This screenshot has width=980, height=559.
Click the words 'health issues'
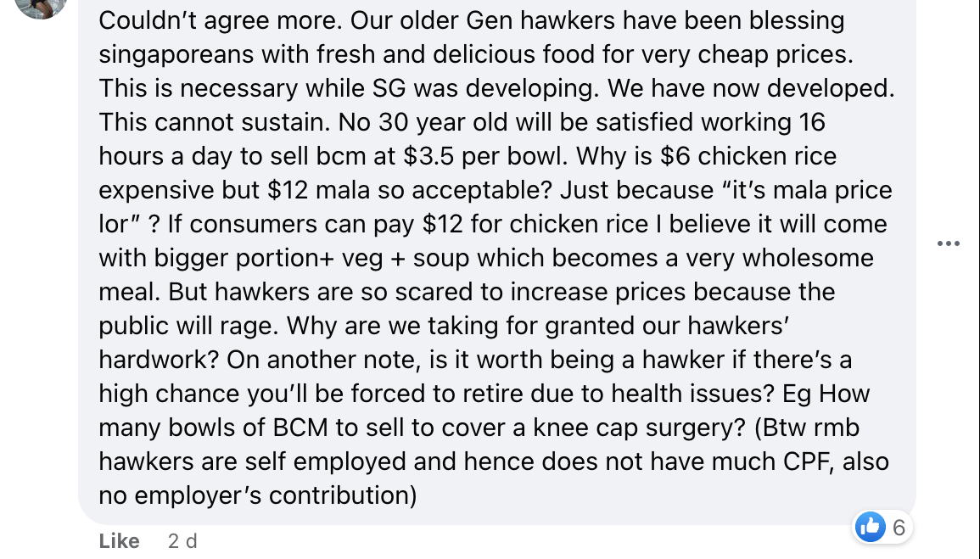[692, 394]
